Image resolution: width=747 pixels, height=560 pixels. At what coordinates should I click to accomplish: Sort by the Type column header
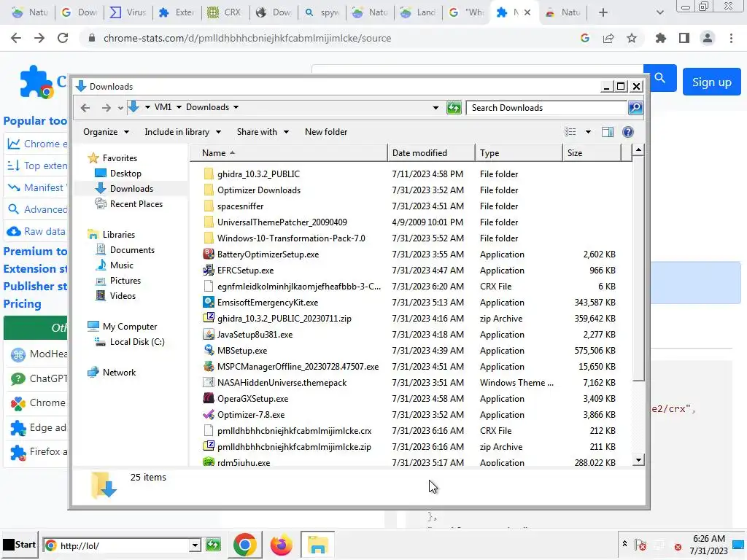click(519, 153)
